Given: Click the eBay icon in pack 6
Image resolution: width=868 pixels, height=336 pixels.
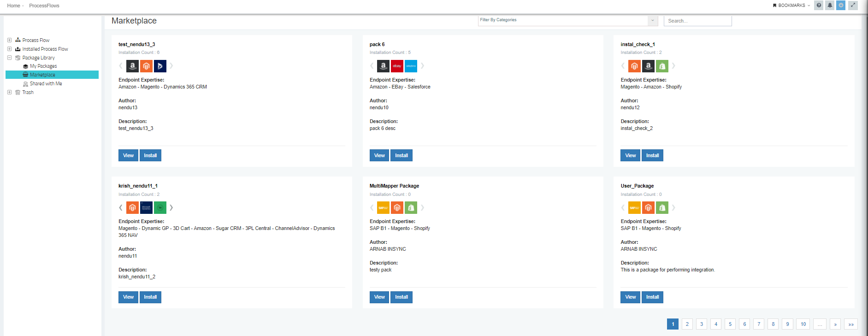Looking at the screenshot, I should click(397, 66).
